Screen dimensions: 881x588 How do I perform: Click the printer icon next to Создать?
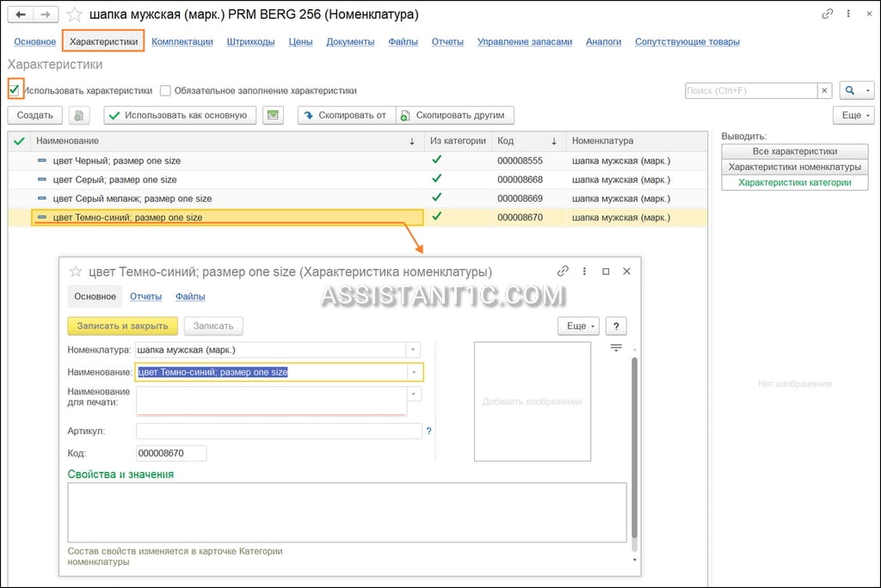[x=78, y=115]
